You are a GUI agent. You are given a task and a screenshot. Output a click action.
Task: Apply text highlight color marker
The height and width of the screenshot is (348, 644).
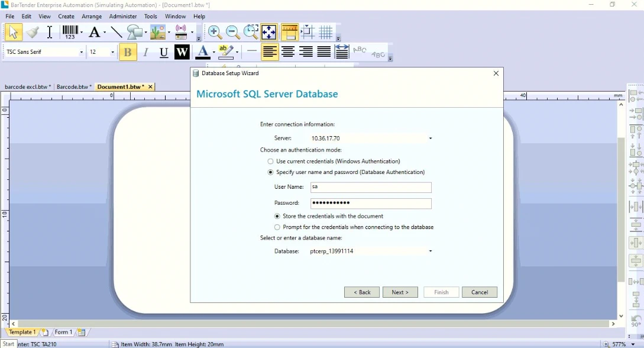click(225, 52)
